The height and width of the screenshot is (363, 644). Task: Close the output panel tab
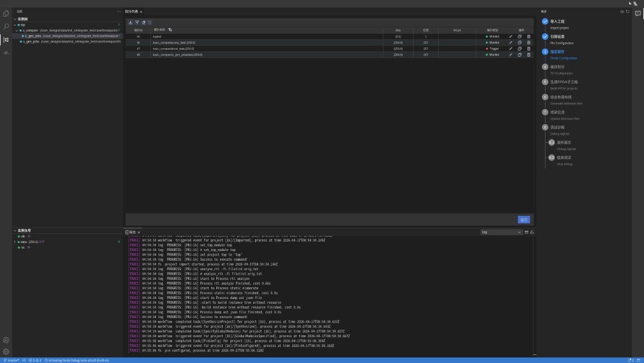[x=139, y=233]
